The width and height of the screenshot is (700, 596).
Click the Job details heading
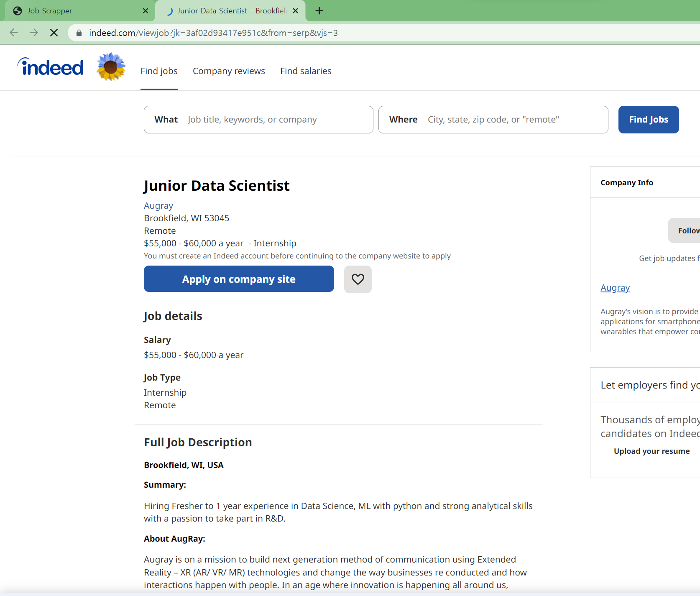(x=173, y=316)
